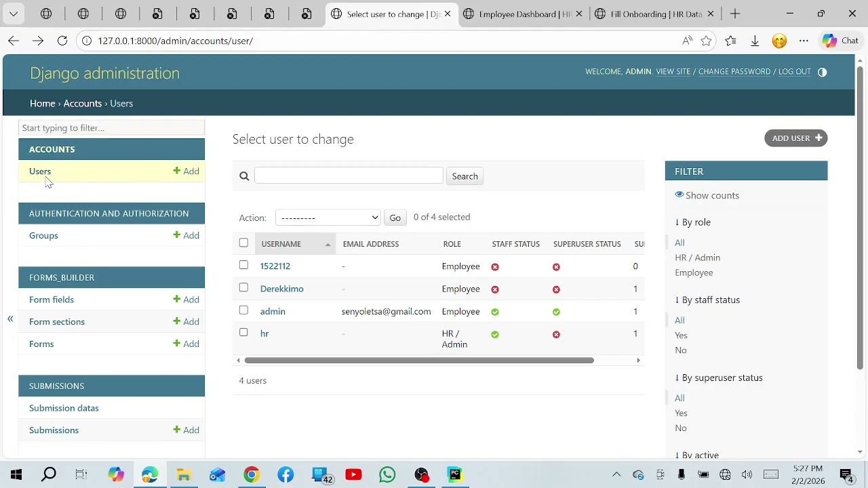Viewport: 868px width, 488px height.
Task: Open File Explorer from the taskbar
Action: [184, 475]
